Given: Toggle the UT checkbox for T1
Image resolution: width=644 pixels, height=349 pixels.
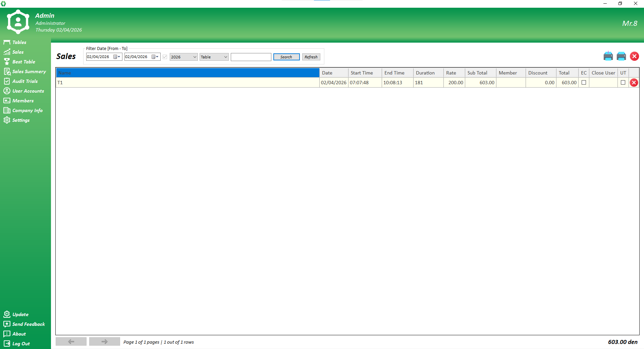Looking at the screenshot, I should coord(623,83).
